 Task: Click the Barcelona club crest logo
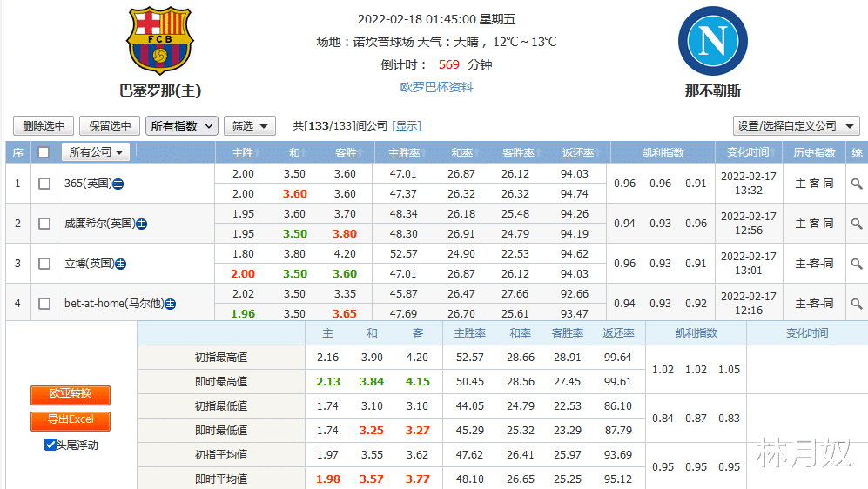tap(160, 40)
